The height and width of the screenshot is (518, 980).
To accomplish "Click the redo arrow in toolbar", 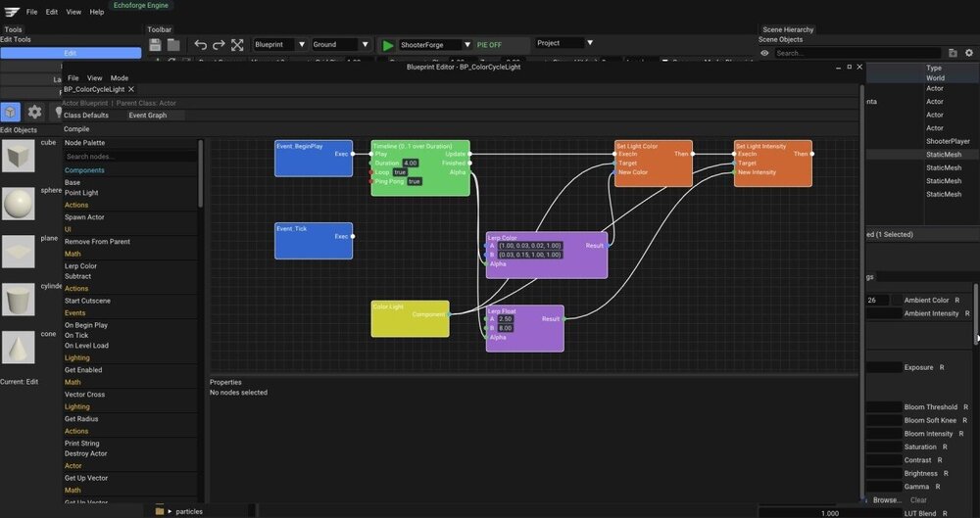I will [219, 44].
